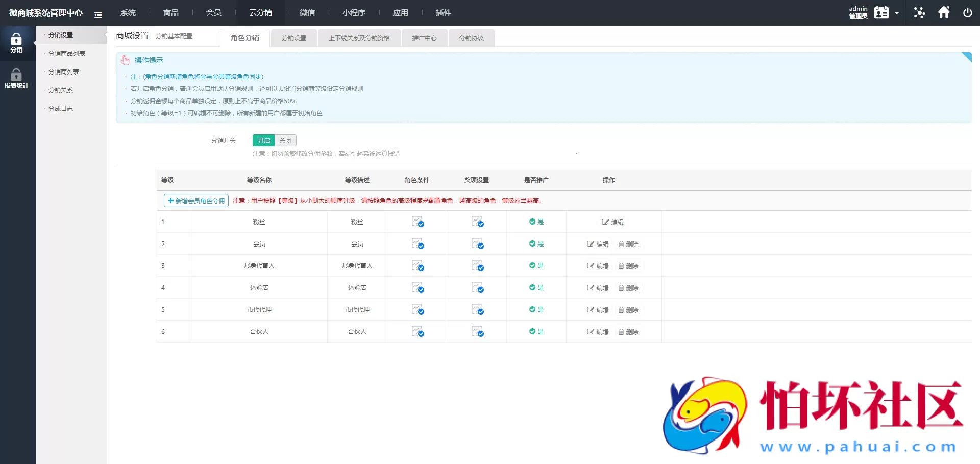Viewport: 980px width, 464px height.
Task: Open 分销商品列表 in the sidebar
Action: tap(67, 54)
